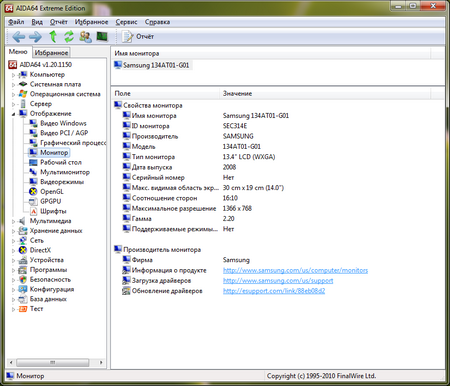Expand the Сервер tree node

point(13,104)
